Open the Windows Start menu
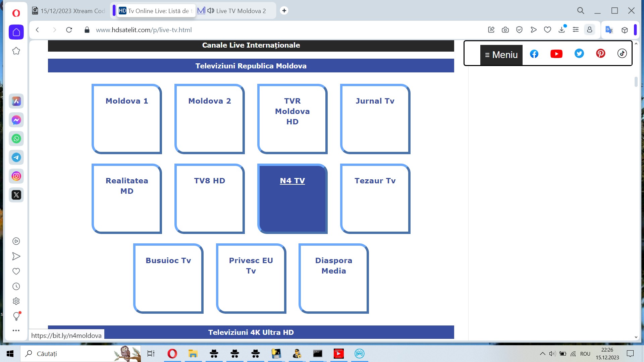The width and height of the screenshot is (644, 362). click(x=10, y=354)
